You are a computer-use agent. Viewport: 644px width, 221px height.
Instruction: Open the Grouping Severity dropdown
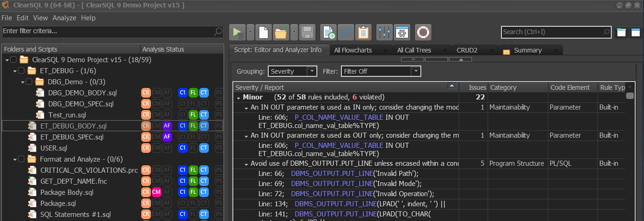pyautogui.click(x=312, y=71)
